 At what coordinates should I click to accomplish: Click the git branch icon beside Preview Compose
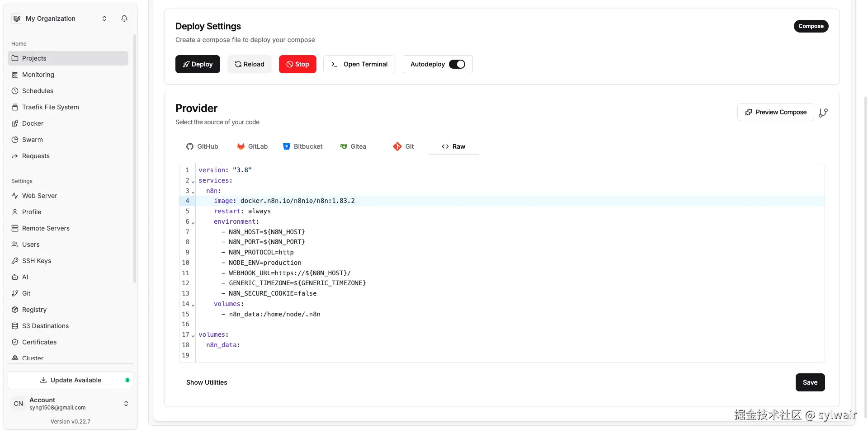(823, 113)
